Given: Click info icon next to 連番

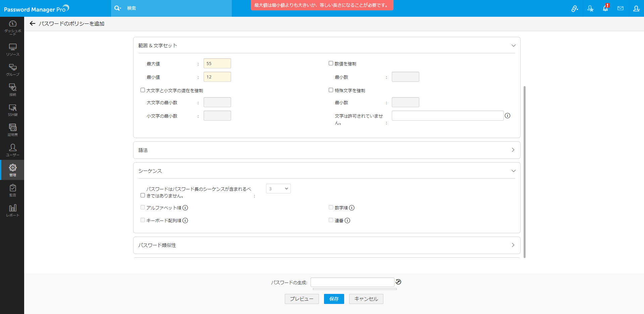Looking at the screenshot, I should [x=347, y=221].
